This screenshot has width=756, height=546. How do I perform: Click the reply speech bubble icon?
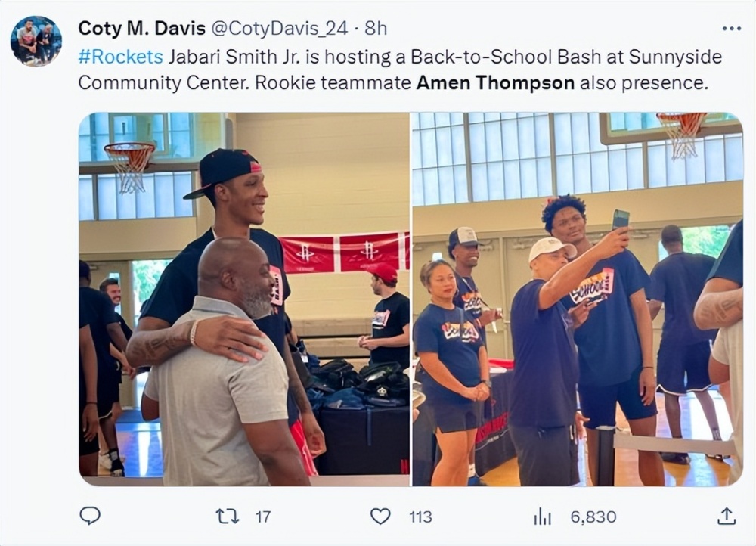[x=90, y=516]
